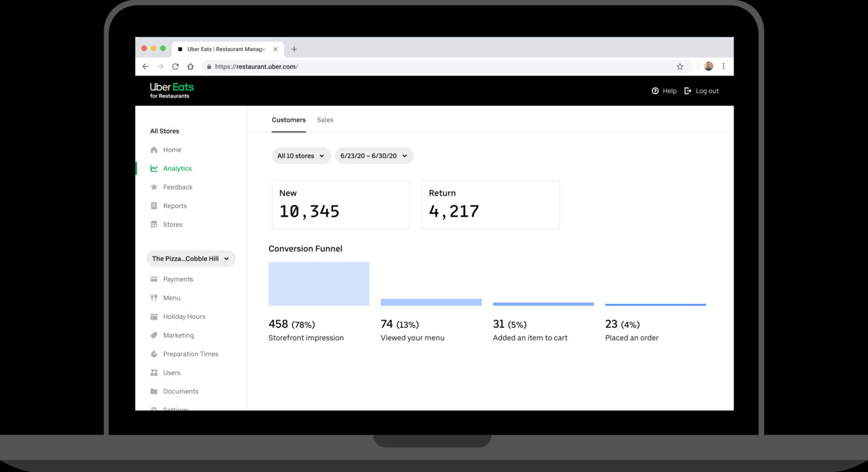
Task: Click the Feedback star icon
Action: (x=154, y=187)
